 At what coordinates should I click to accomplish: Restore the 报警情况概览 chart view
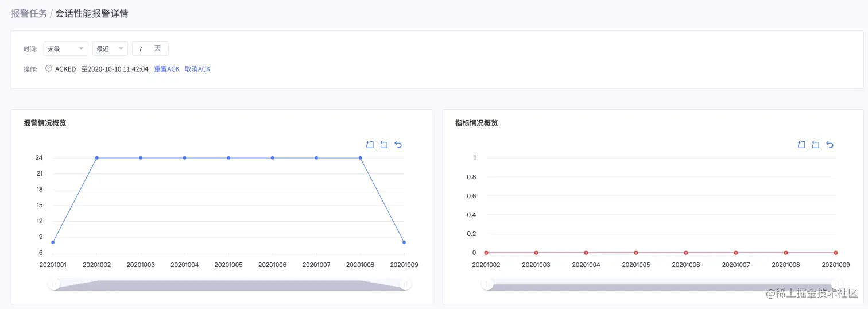pyautogui.click(x=398, y=145)
